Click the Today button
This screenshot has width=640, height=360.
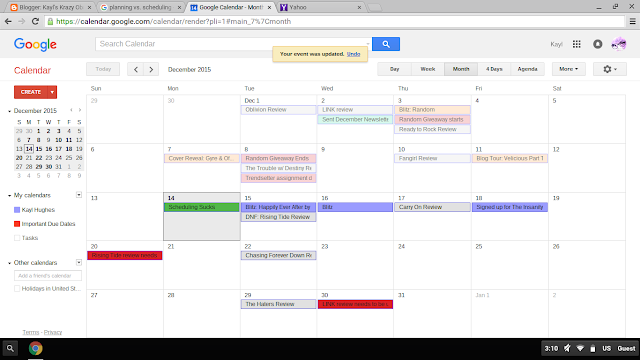tap(103, 69)
